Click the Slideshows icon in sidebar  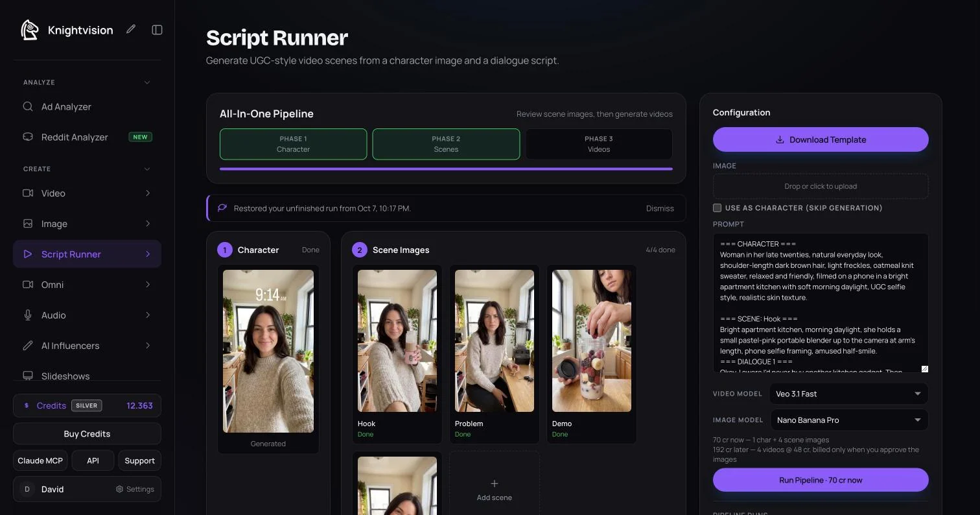28,376
